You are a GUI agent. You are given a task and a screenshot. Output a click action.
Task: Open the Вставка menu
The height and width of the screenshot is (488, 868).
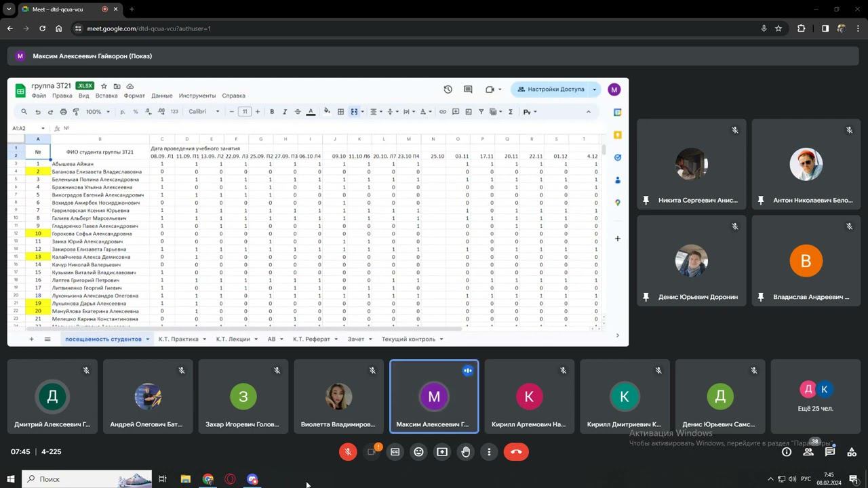pos(106,96)
